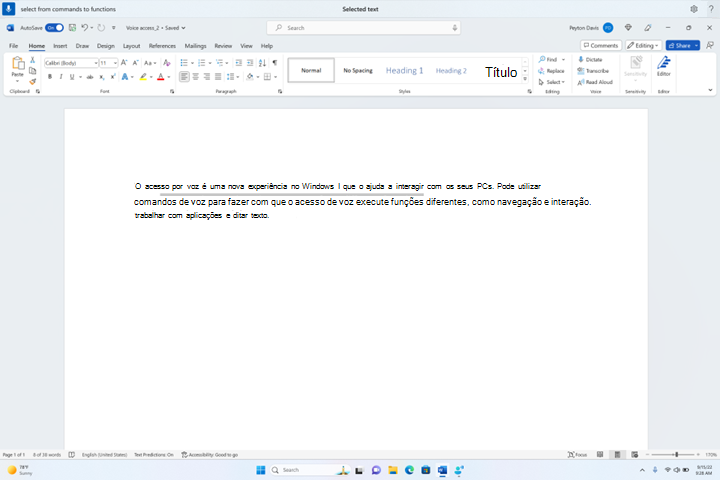The width and height of the screenshot is (720, 480).
Task: Open Windows Start menu
Action: 261,470
